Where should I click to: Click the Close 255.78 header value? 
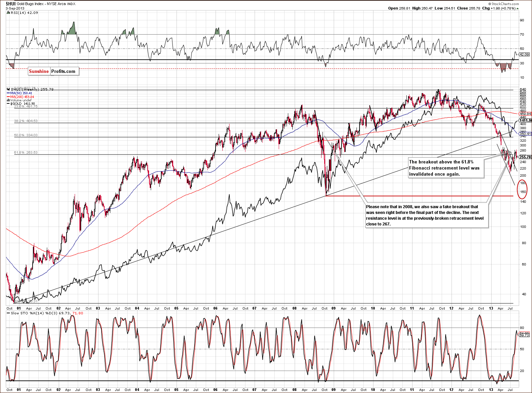[469, 8]
